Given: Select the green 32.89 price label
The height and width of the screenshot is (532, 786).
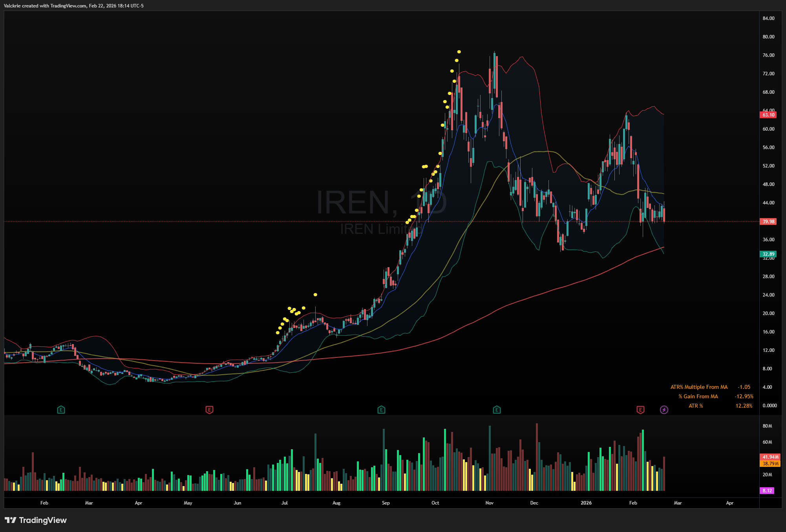Looking at the screenshot, I should (x=768, y=254).
